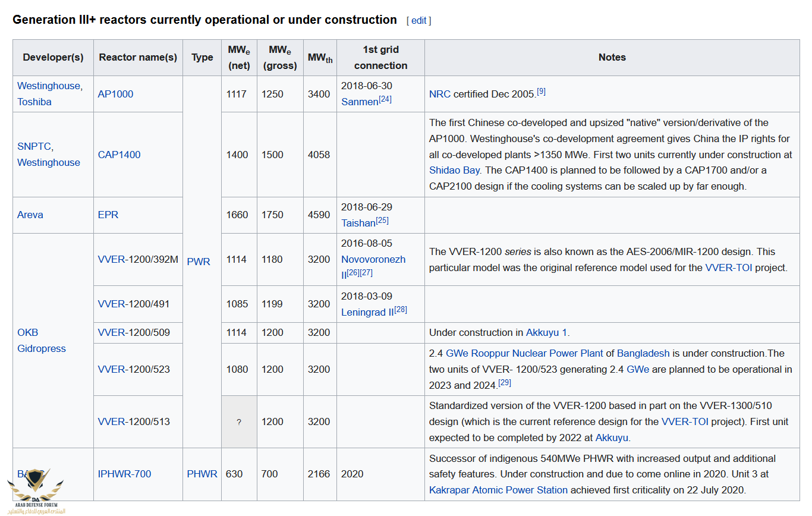Click citation reference 28 after Leningrad II

click(401, 310)
